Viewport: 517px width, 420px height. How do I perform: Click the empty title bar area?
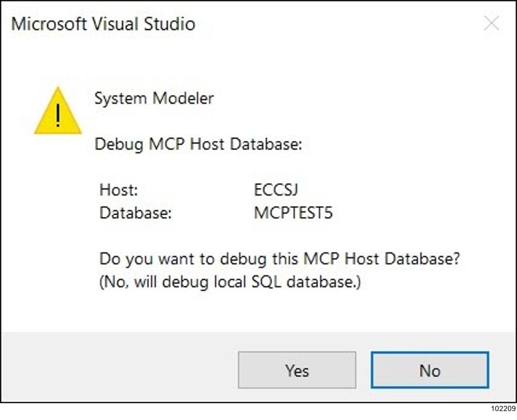point(336,24)
